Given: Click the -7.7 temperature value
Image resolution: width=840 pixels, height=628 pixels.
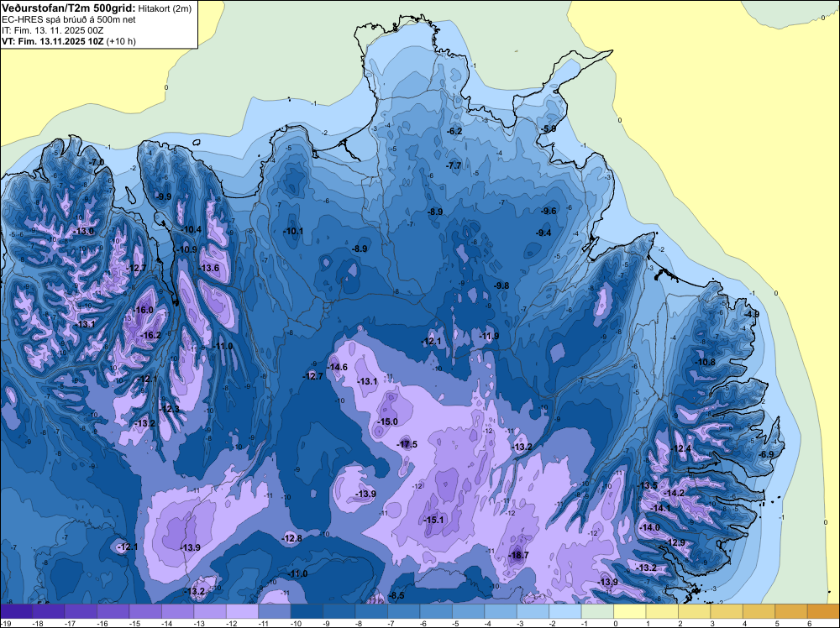Looking at the screenshot, I should [454, 166].
